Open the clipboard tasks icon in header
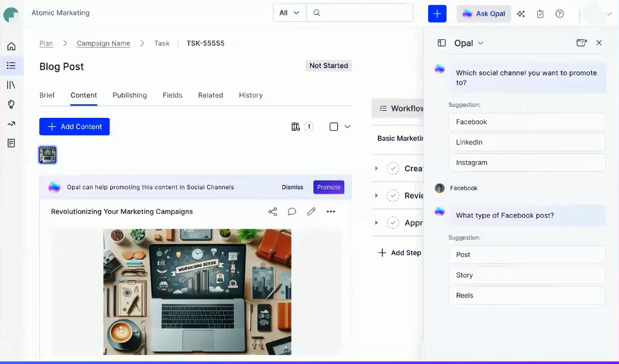The image size is (619, 364). pos(540,14)
